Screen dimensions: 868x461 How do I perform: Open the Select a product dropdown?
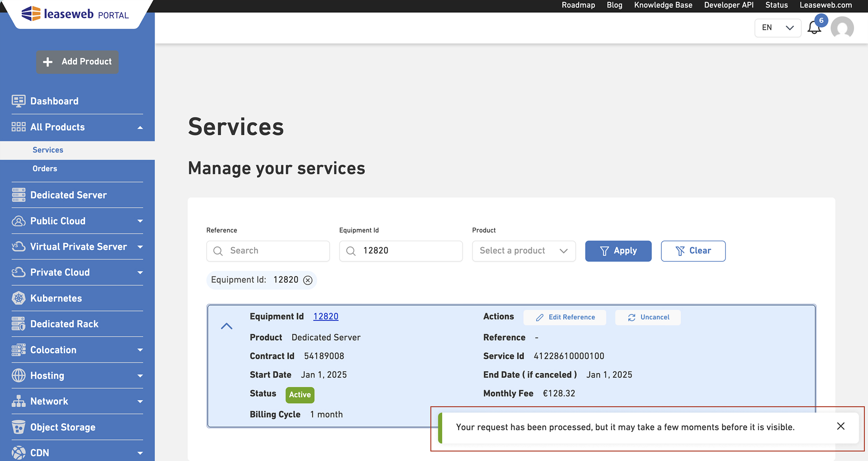pos(524,251)
